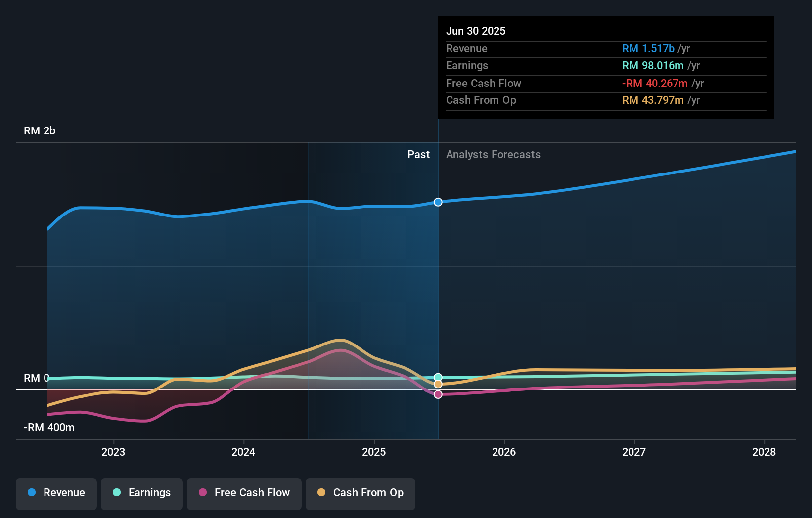812x518 pixels.
Task: Switch to the Past section of the chart
Action: click(419, 154)
